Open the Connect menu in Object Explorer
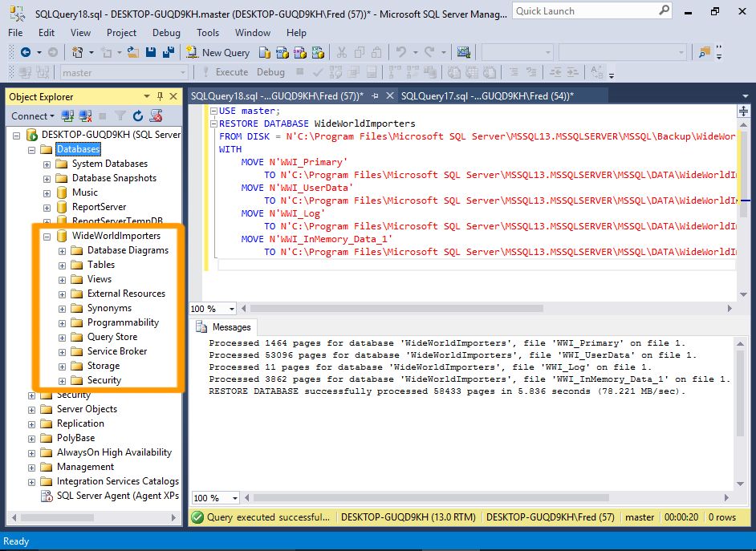756x551 pixels. [x=32, y=115]
